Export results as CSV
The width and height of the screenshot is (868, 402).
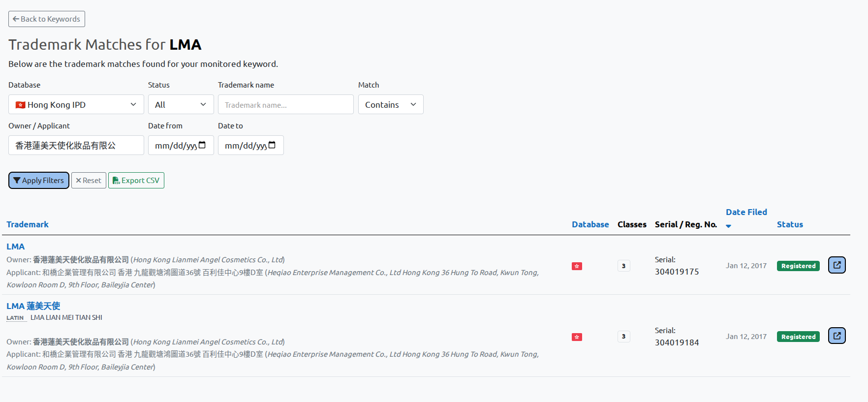[x=136, y=181]
